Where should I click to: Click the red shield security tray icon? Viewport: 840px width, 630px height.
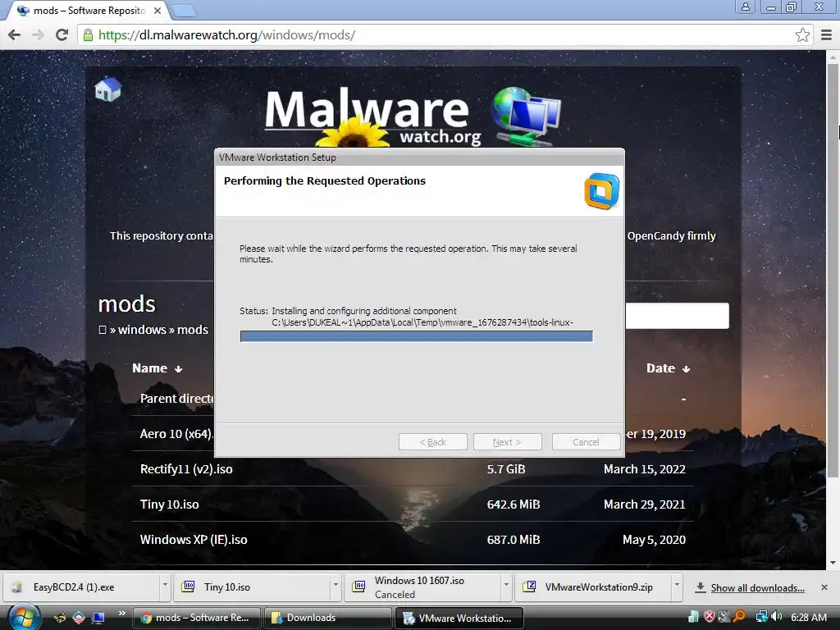click(710, 617)
